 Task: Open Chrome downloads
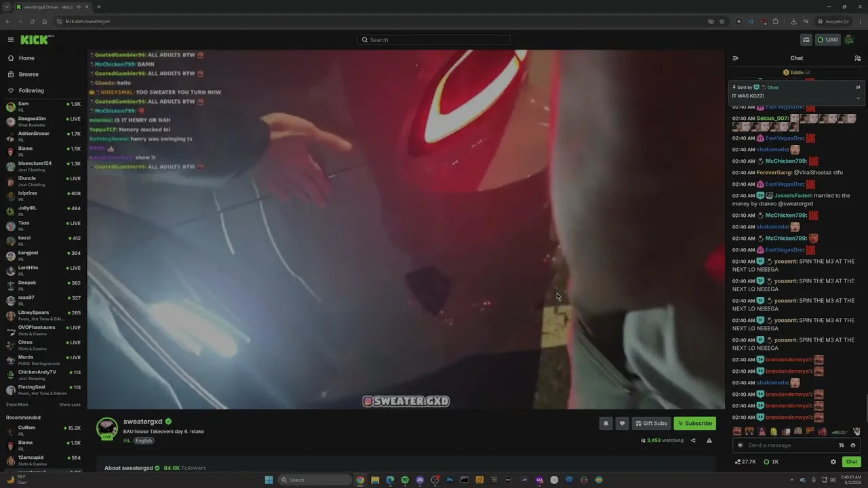[x=793, y=21]
